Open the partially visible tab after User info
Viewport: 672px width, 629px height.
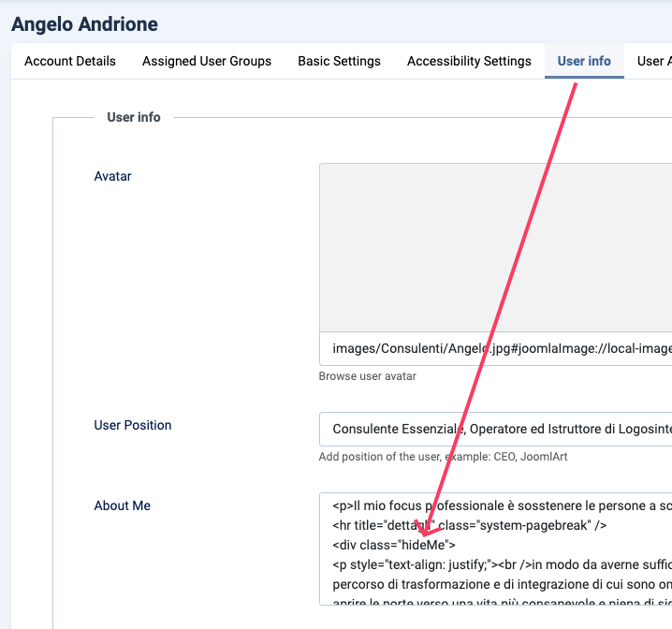[653, 61]
